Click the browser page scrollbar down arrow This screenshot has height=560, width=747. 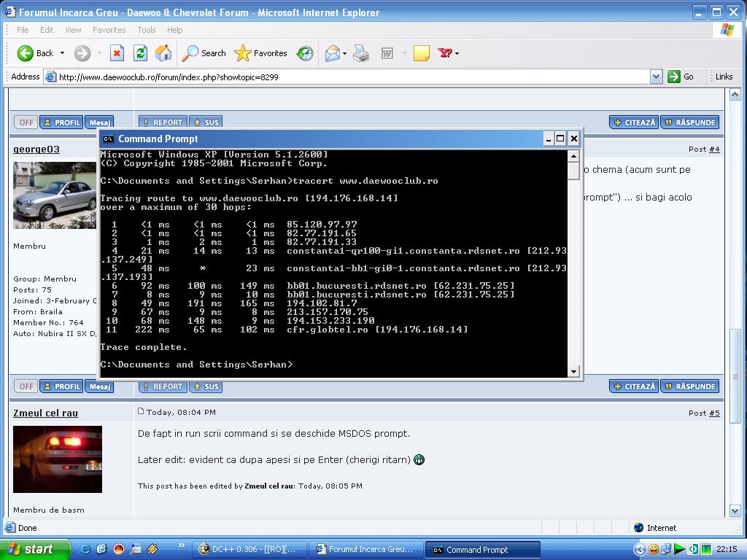[x=735, y=511]
